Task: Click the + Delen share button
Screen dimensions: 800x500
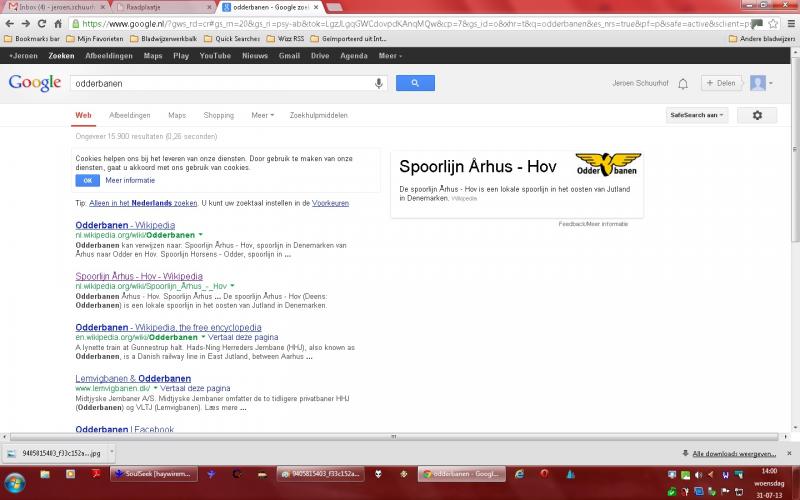Action: point(721,83)
